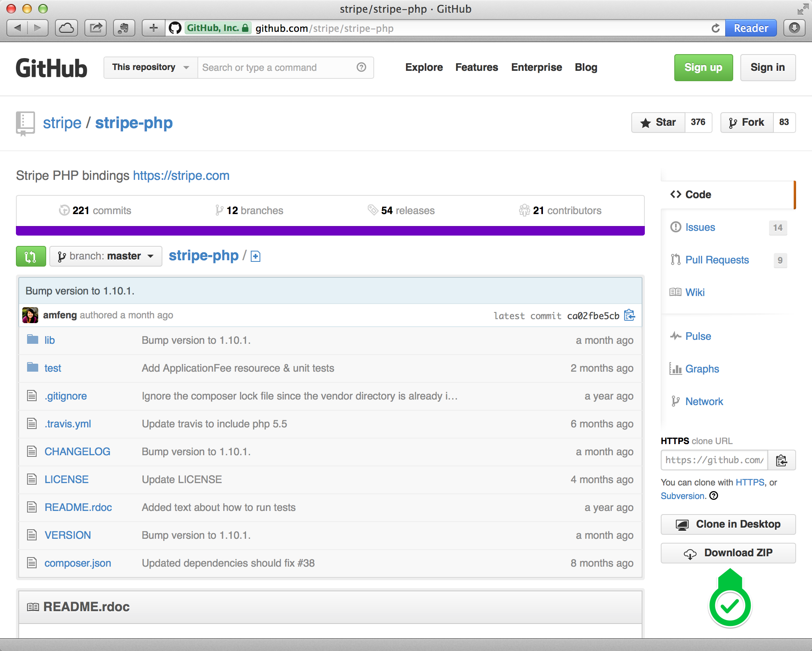Copy the latest commit SHA to clipboard
The height and width of the screenshot is (651, 812).
629,315
